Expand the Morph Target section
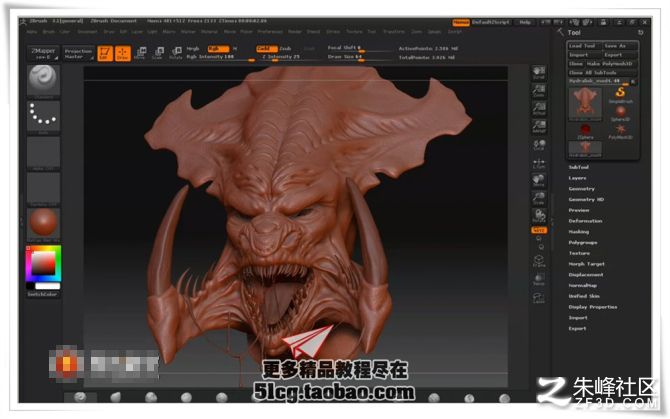Image resolution: width=670 pixels, height=419 pixels. click(x=587, y=264)
